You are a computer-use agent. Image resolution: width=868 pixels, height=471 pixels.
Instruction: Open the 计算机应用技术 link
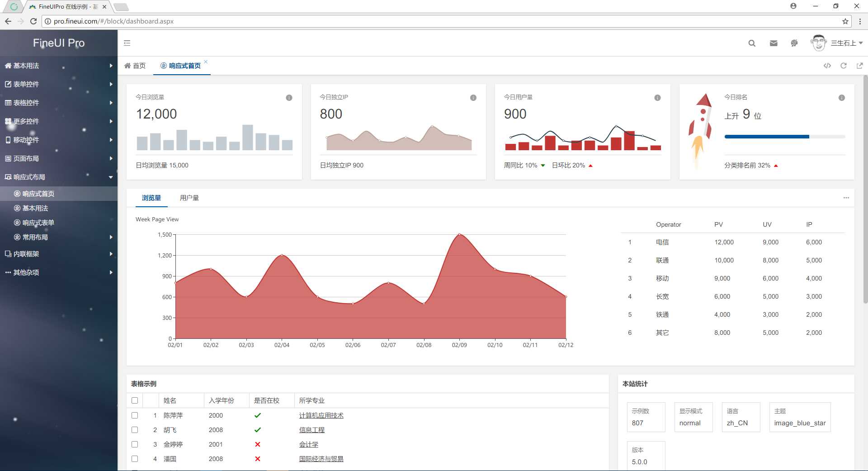tap(321, 415)
